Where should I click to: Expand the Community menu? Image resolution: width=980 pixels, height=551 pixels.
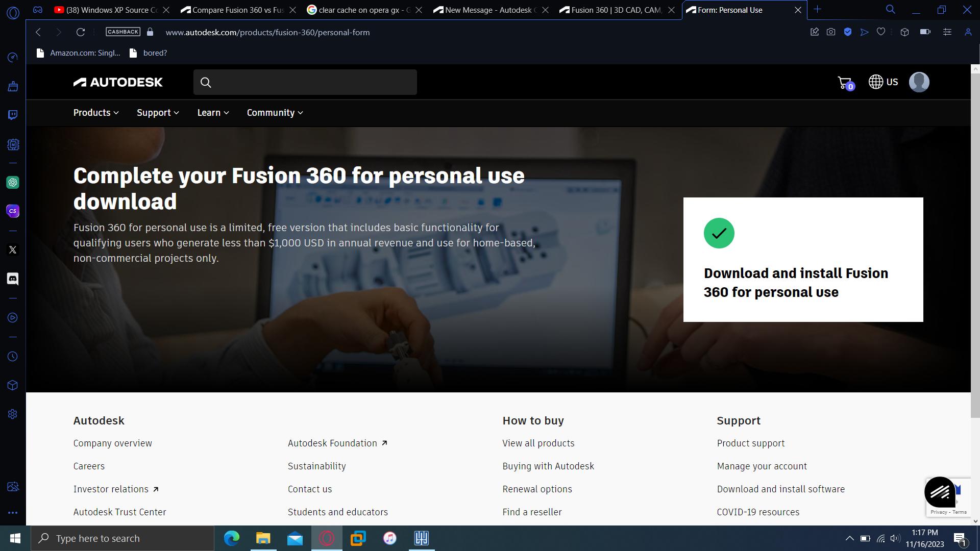click(x=275, y=113)
